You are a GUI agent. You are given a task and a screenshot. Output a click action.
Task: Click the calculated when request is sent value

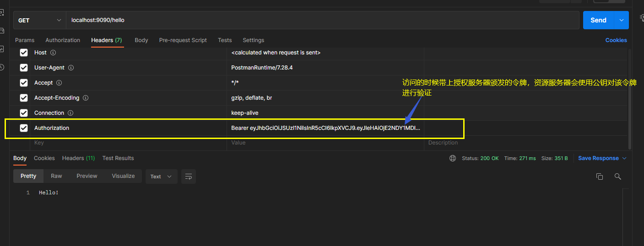click(276, 53)
